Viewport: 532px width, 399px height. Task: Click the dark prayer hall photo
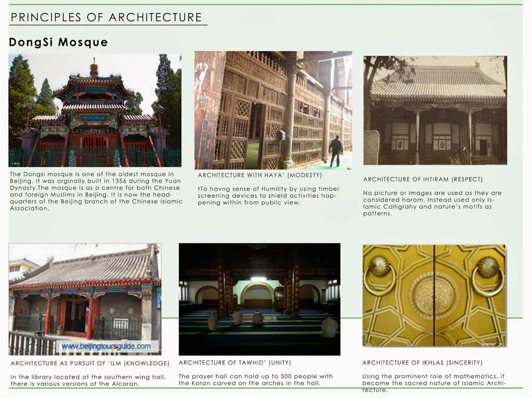(259, 299)
